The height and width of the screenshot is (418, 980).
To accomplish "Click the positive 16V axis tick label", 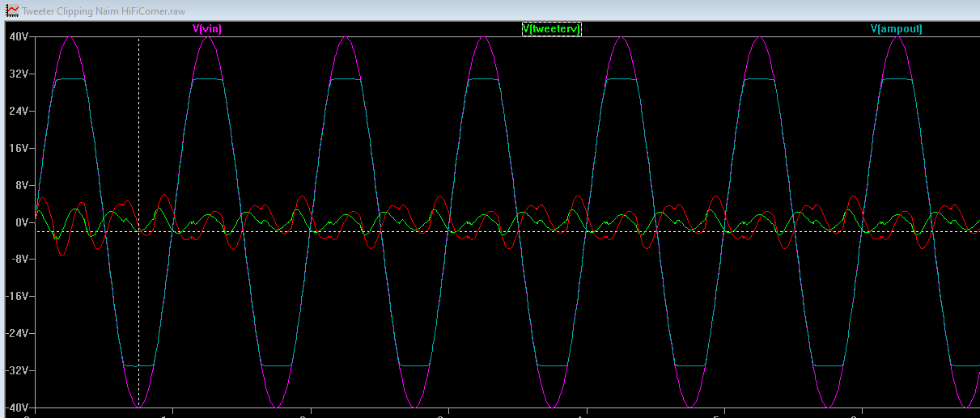I will pos(18,148).
